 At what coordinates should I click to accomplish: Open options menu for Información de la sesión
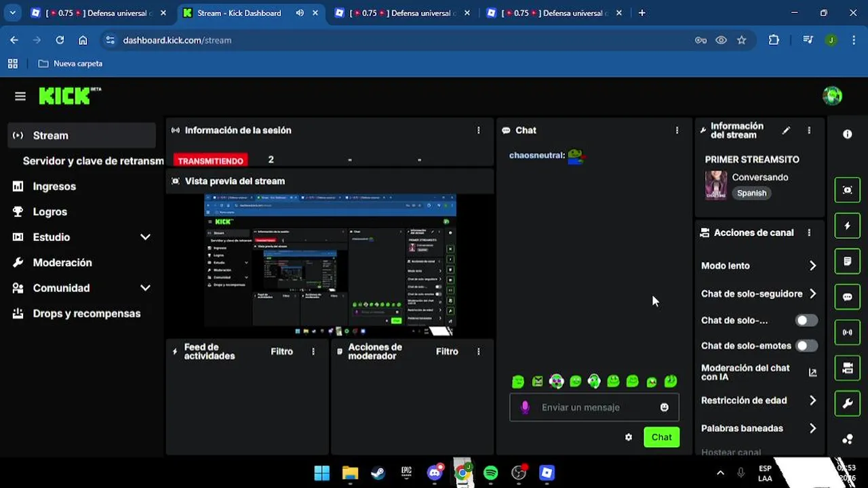tap(479, 130)
